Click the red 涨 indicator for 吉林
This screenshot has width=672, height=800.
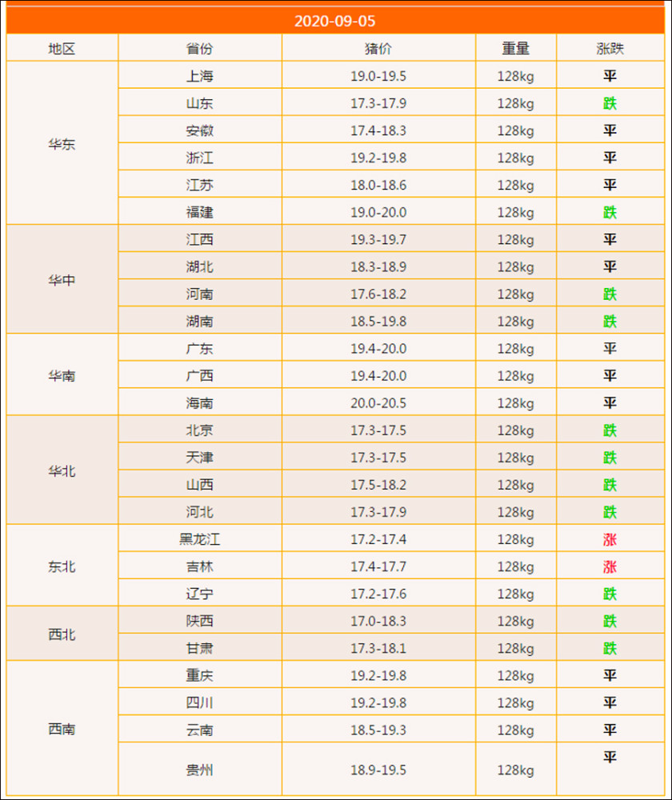[x=610, y=566]
